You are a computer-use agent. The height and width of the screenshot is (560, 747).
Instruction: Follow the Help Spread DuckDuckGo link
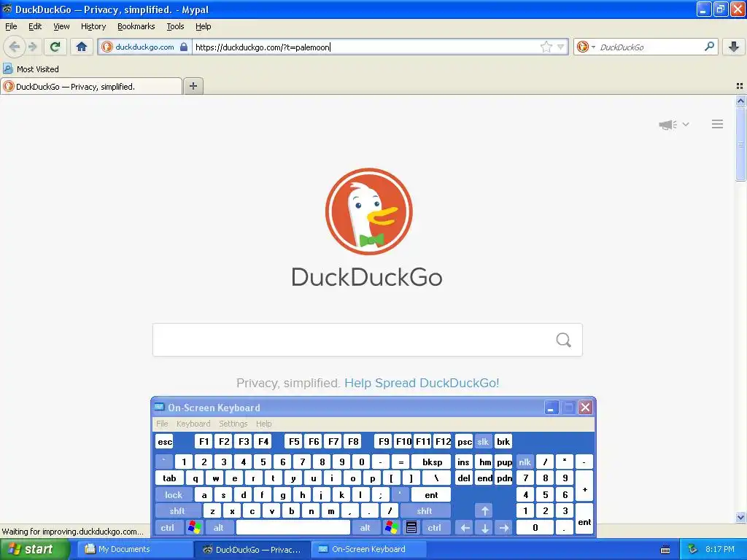point(422,384)
